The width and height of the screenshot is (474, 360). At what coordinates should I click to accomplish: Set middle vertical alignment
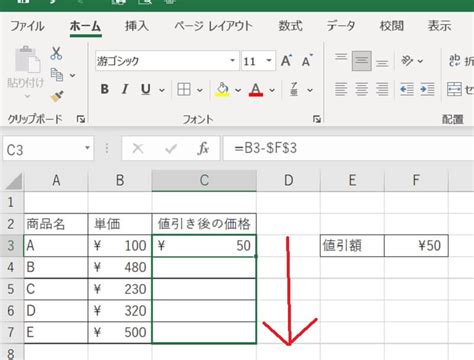[x=362, y=60]
